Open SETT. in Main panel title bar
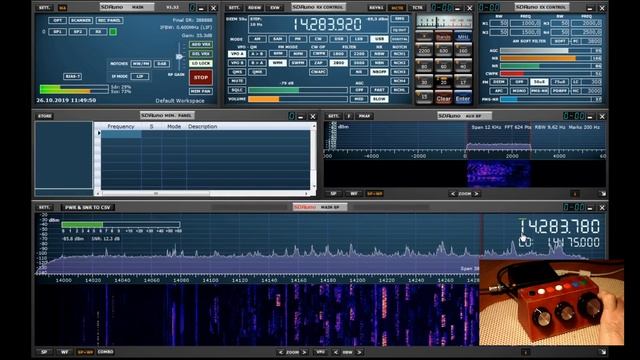The width and height of the screenshot is (640, 360). click(x=44, y=7)
